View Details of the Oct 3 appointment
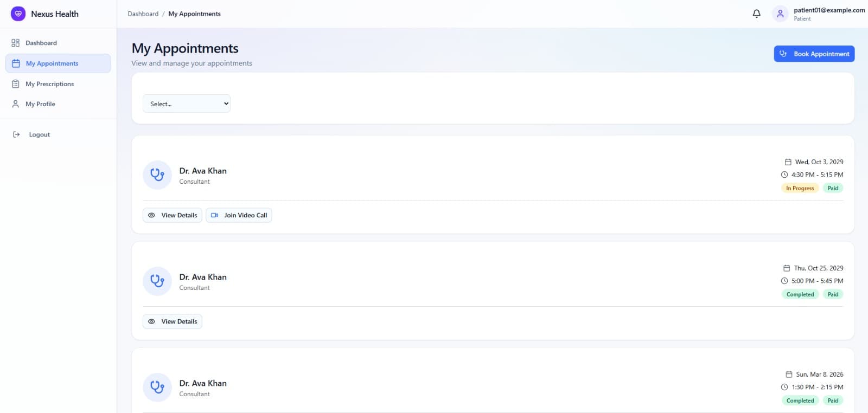The image size is (868, 413). 173,215
